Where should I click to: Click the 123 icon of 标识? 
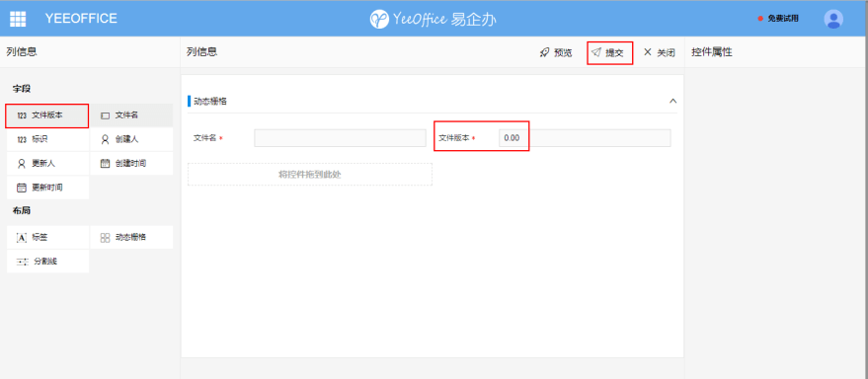pyautogui.click(x=22, y=140)
